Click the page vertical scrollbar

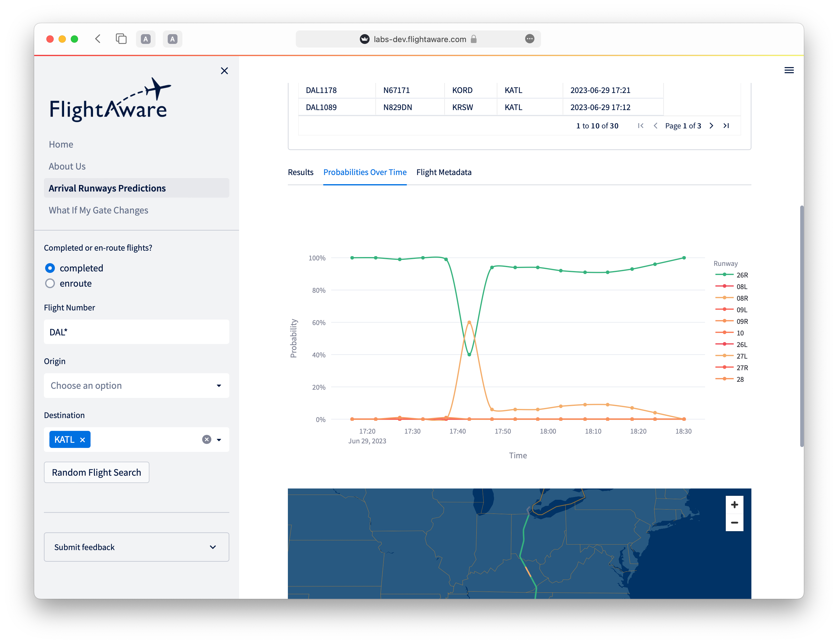[801, 326]
